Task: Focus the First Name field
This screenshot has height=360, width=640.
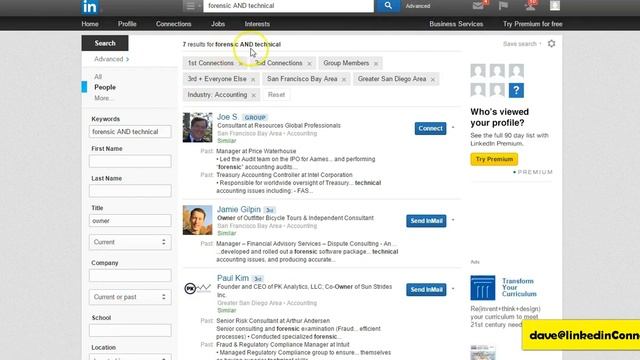Action: click(130, 161)
